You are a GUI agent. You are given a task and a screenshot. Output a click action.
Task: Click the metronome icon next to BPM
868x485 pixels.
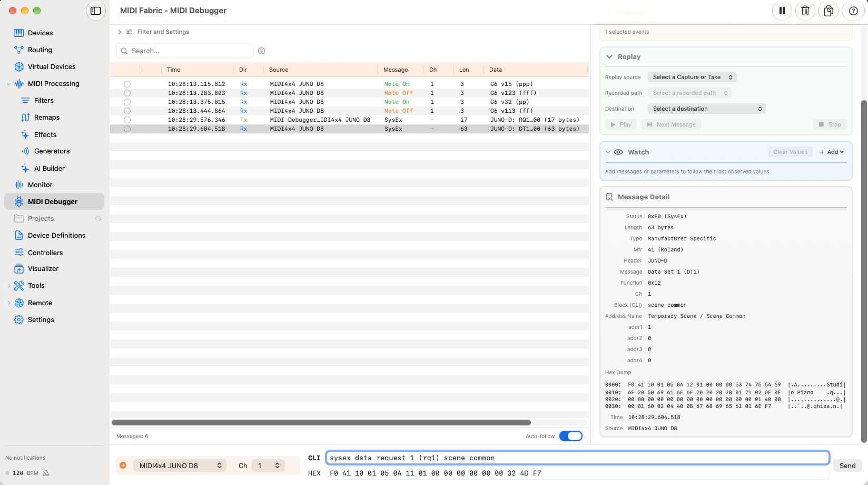tap(46, 473)
